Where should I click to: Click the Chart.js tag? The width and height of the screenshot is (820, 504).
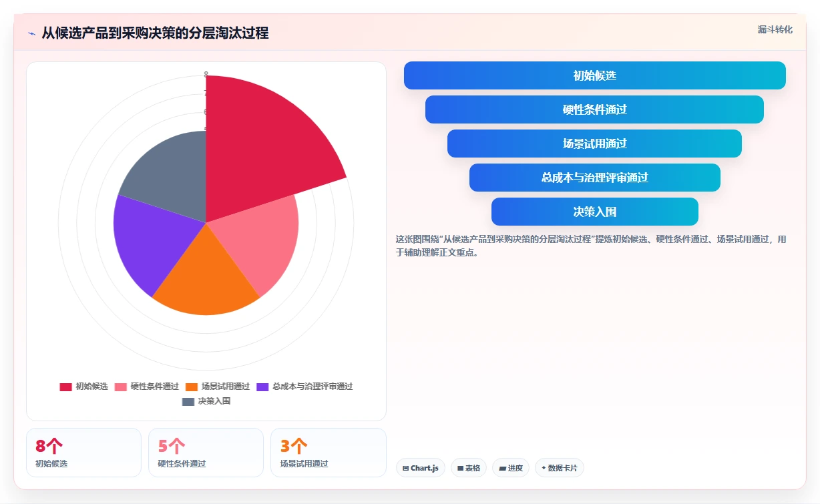[421, 468]
